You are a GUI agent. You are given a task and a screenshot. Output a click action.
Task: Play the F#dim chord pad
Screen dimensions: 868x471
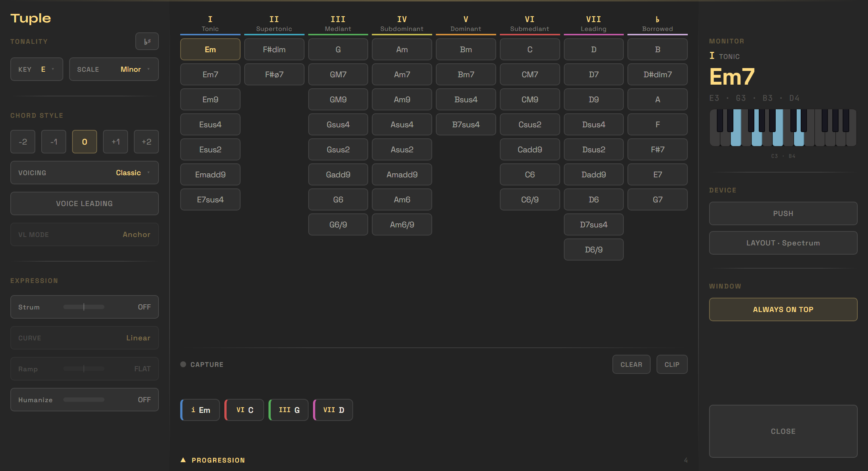point(274,49)
